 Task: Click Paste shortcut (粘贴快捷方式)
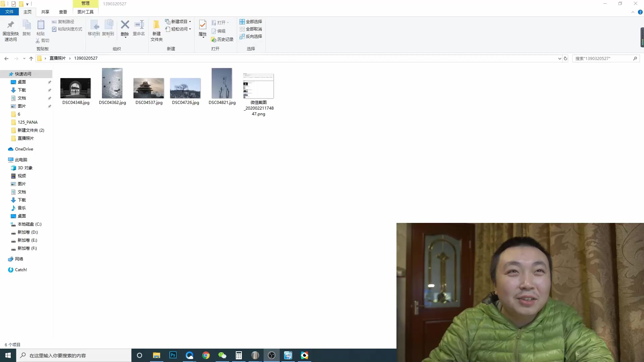click(67, 29)
